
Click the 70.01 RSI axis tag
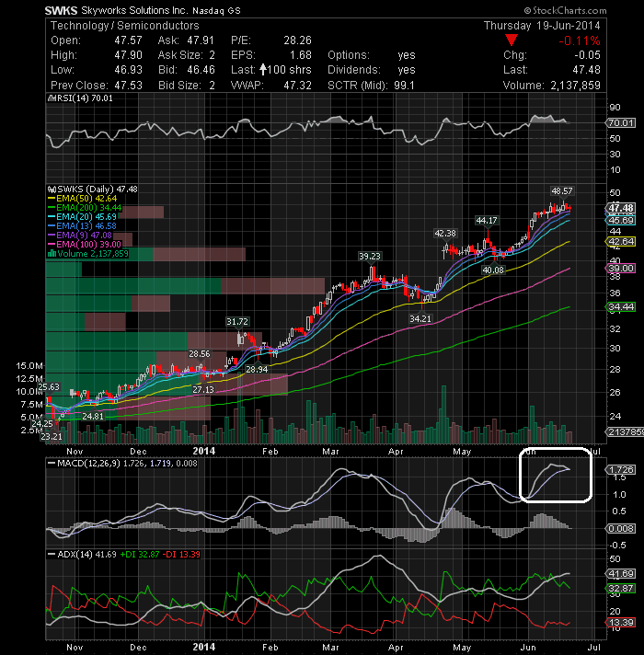pos(621,123)
